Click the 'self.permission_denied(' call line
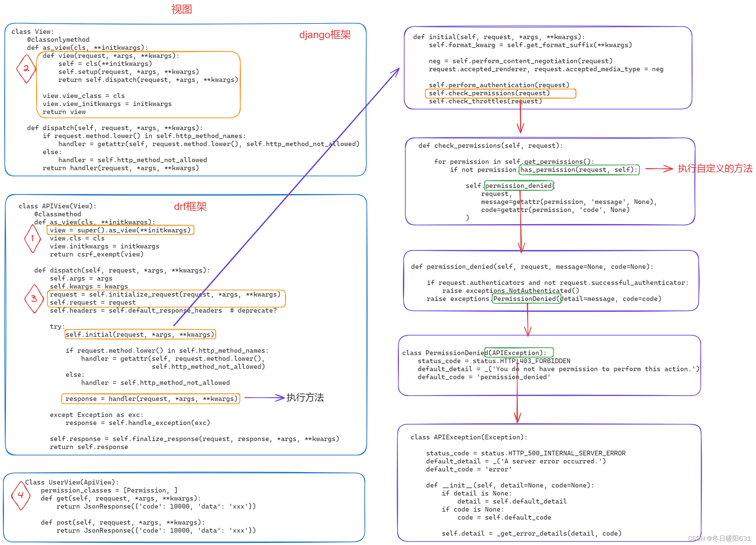The width and height of the screenshot is (756, 545). [510, 186]
